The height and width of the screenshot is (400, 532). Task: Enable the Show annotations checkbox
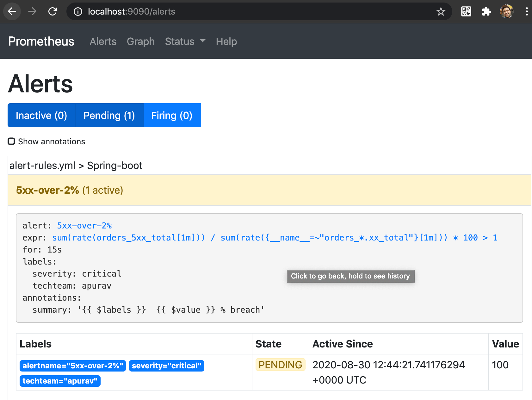(x=11, y=141)
